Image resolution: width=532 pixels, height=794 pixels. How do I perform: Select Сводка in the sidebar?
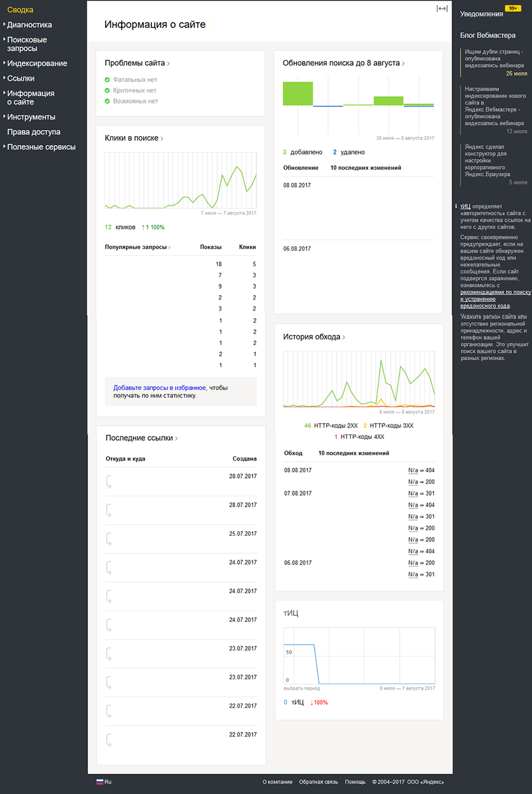(x=20, y=10)
